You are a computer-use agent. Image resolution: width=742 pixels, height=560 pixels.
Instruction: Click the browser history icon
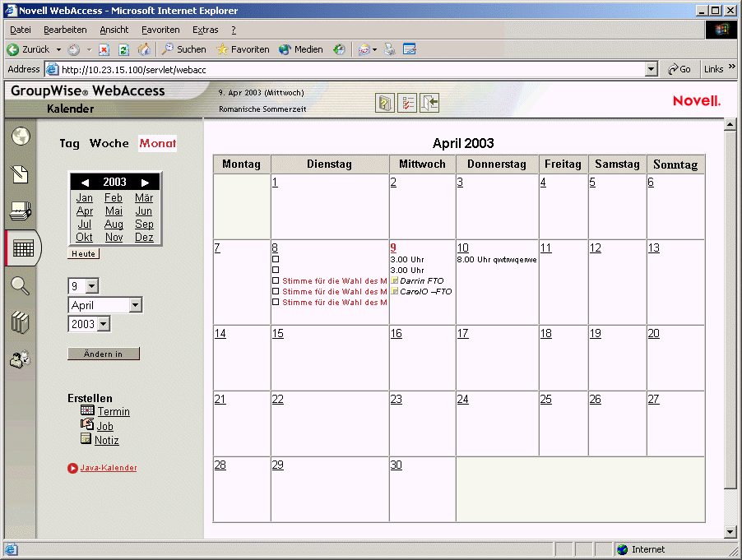[339, 49]
